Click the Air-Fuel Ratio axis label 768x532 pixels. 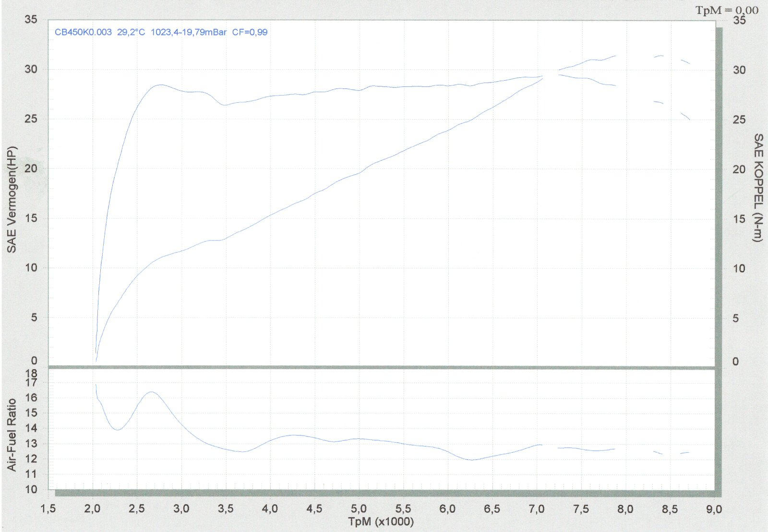click(12, 435)
